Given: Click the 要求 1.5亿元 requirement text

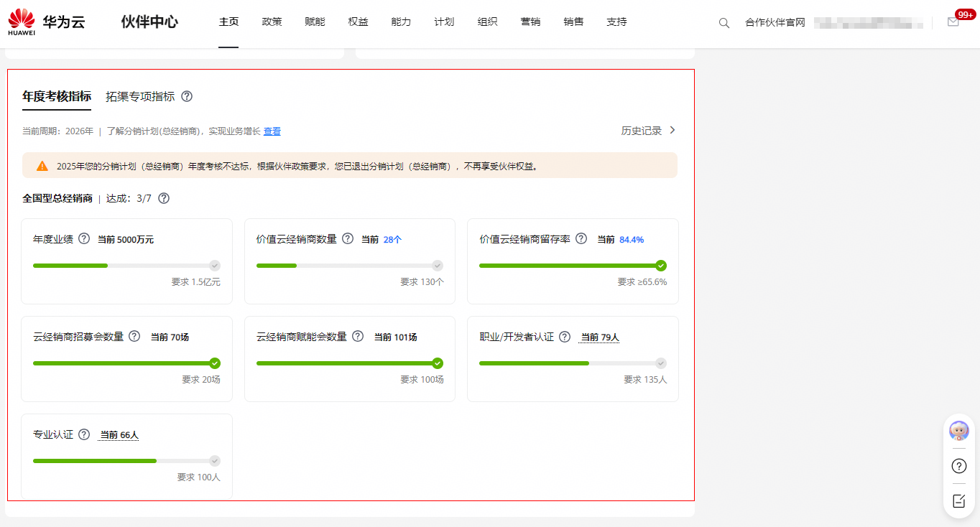Looking at the screenshot, I should tap(195, 282).
